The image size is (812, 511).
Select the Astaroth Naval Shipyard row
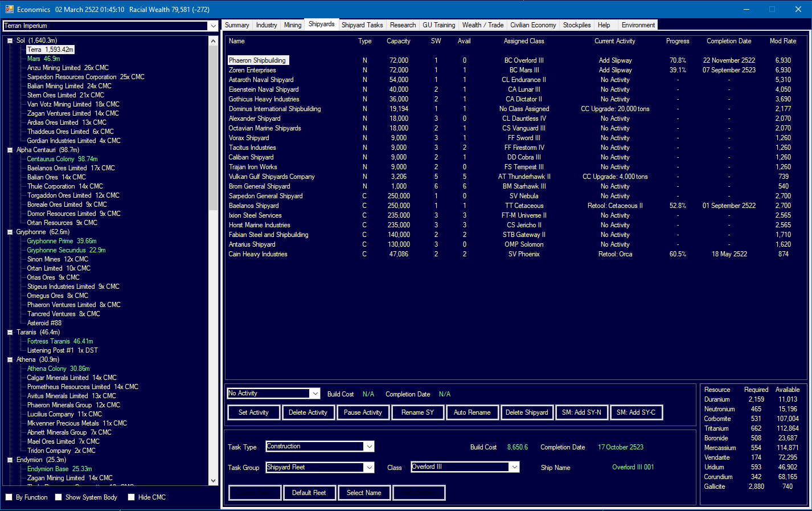515,80
